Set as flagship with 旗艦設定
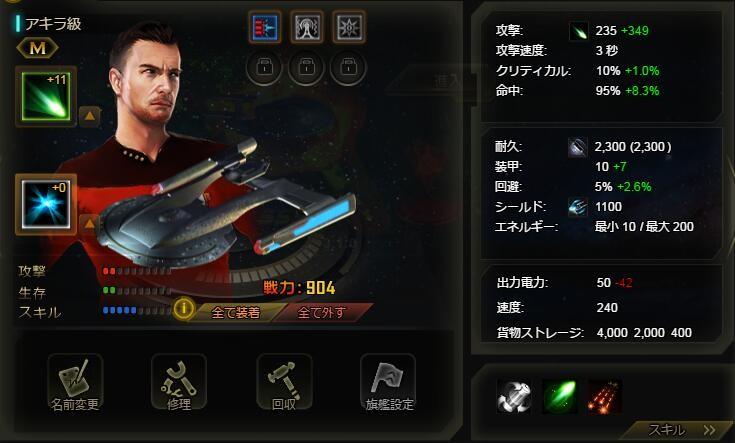 (389, 383)
